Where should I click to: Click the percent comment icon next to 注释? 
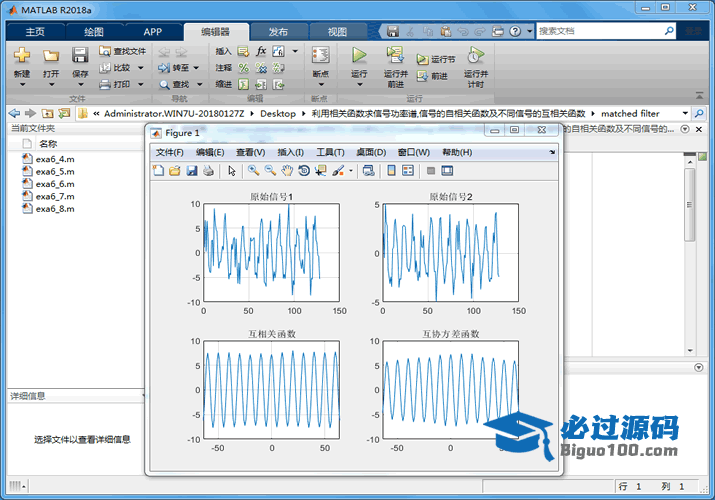coord(244,68)
